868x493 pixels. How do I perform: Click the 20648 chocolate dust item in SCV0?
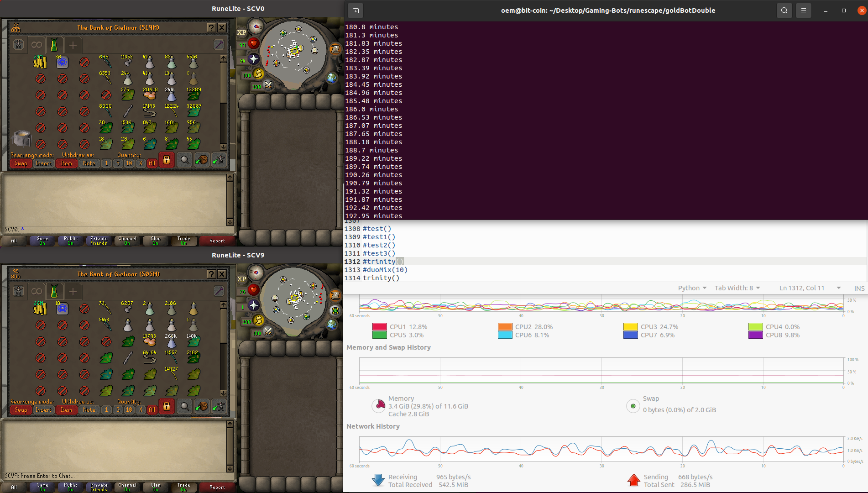pyautogui.click(x=149, y=95)
